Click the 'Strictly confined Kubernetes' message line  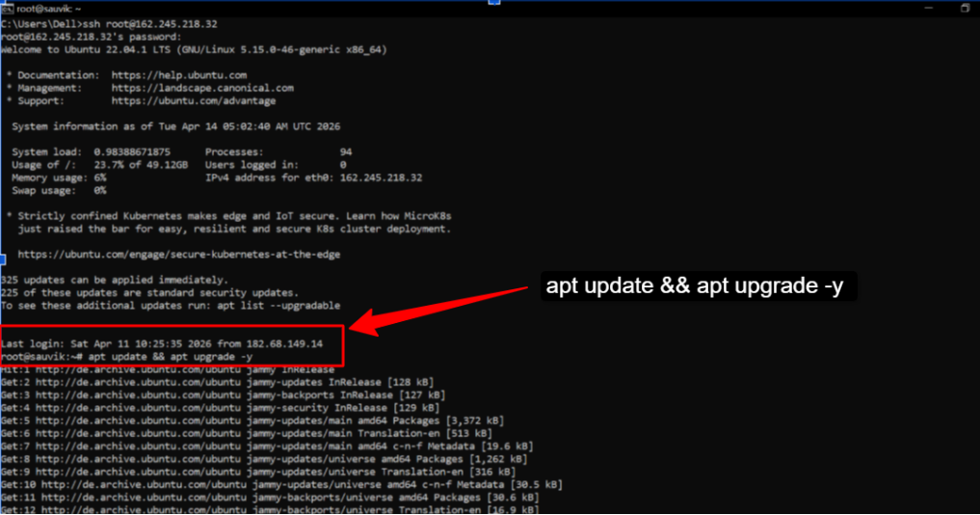pyautogui.click(x=228, y=216)
